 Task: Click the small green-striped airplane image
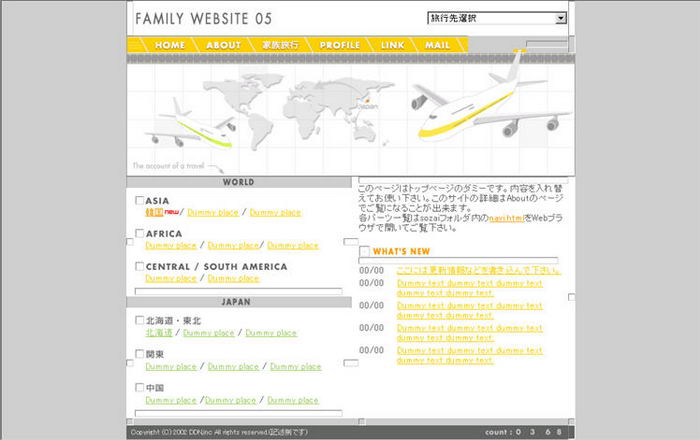(x=190, y=126)
